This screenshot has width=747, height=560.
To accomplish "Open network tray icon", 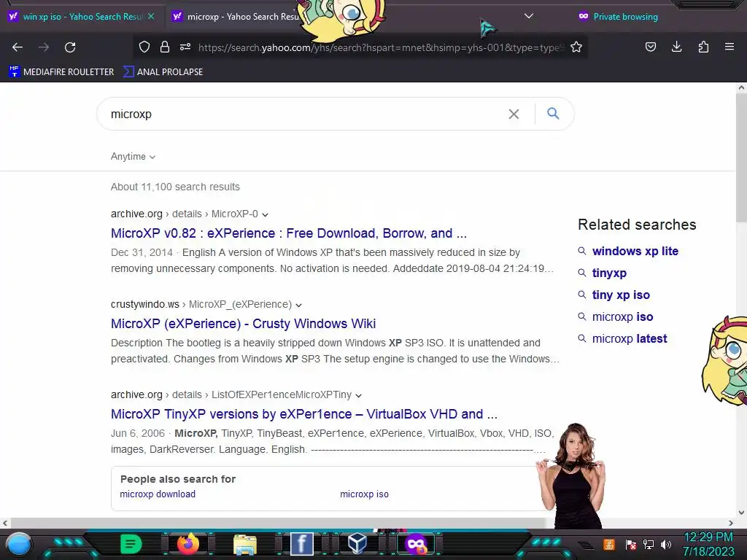I will tap(649, 544).
